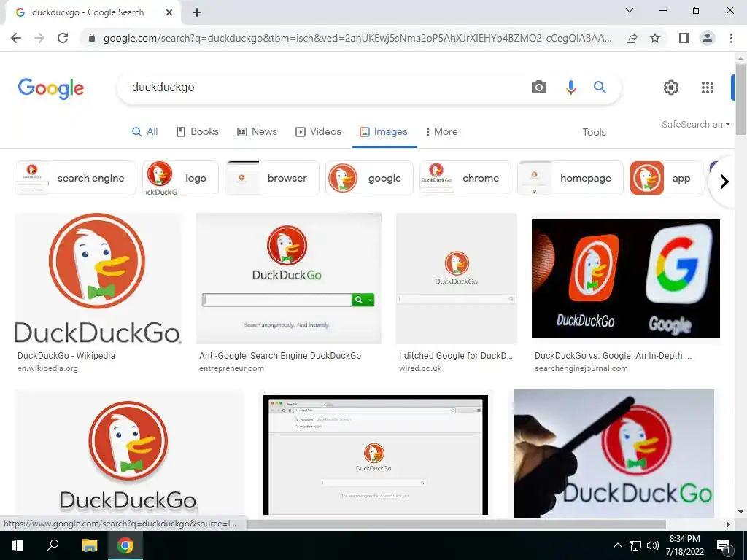Select the Images tab
This screenshot has width=747, height=560.
384,132
